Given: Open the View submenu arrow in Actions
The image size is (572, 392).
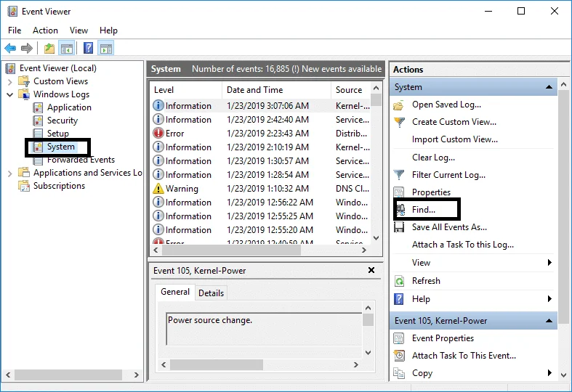Looking at the screenshot, I should pyautogui.click(x=549, y=263).
